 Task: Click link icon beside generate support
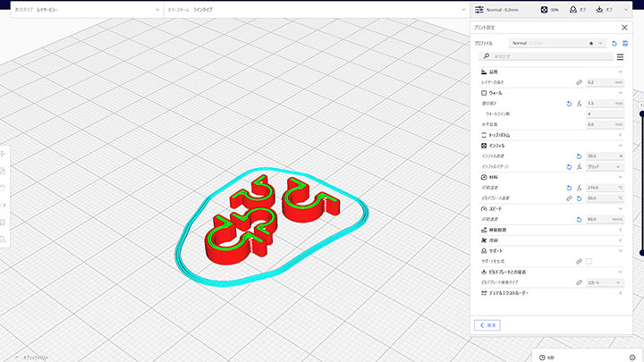(x=579, y=261)
